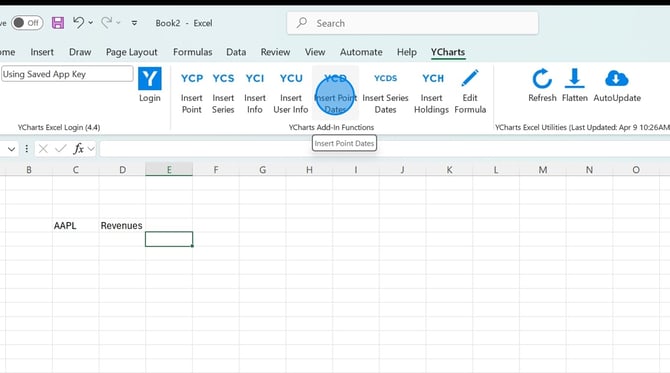Open the Help tab
670x373 pixels.
[x=406, y=52]
